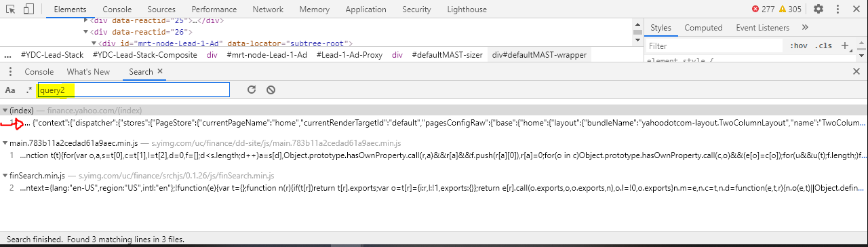Close the Search drawer tab
This screenshot has height=247, width=868.
pyautogui.click(x=160, y=71)
